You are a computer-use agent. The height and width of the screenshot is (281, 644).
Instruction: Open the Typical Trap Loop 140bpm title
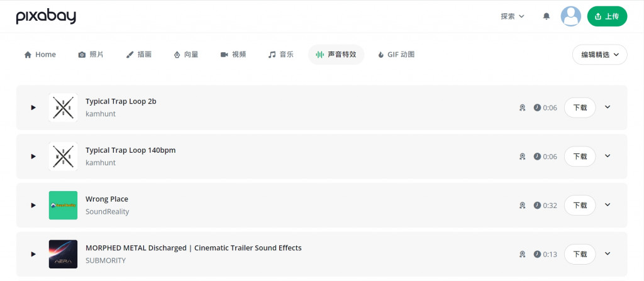coord(131,150)
